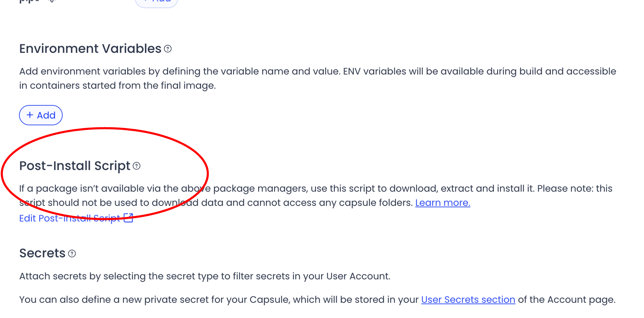Click the Environment Variables heading
Viewport: 644px width, 318px height.
click(x=90, y=49)
